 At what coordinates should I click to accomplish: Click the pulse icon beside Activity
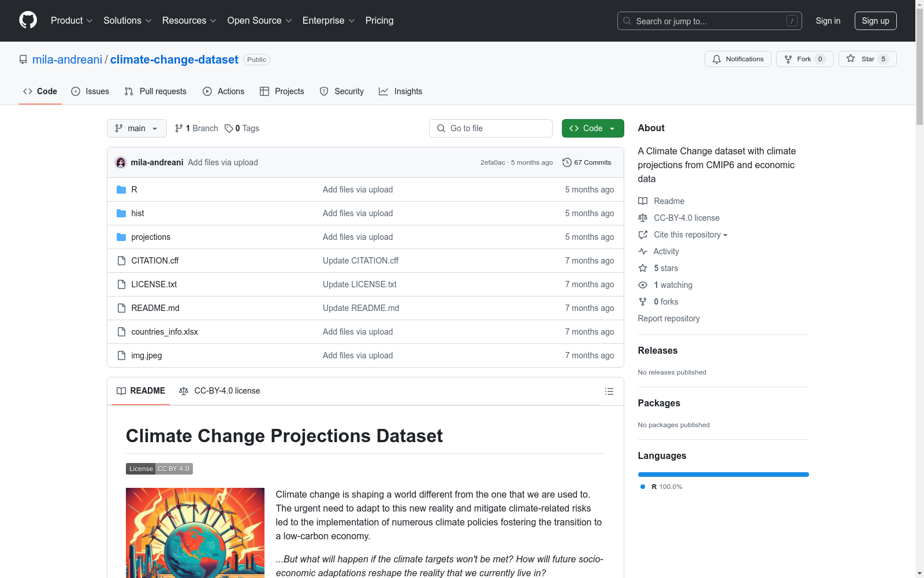point(643,251)
